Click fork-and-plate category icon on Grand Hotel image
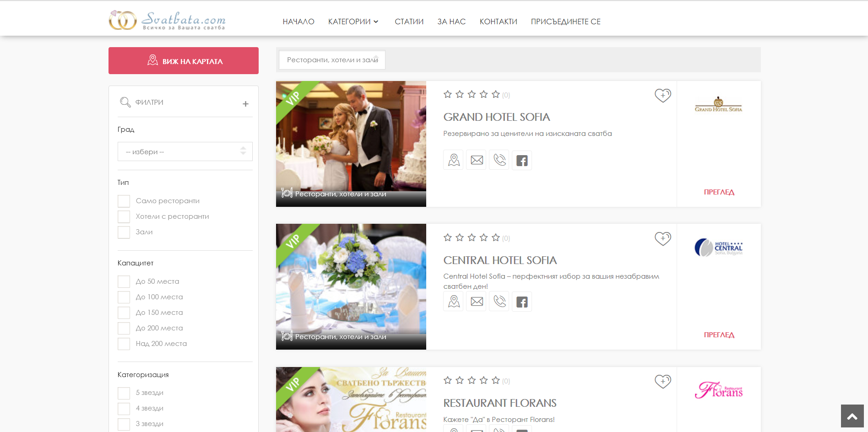 (287, 193)
